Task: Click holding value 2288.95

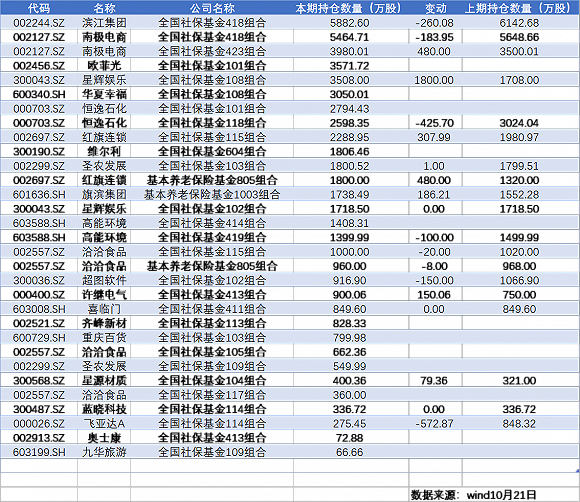Action: click(x=350, y=137)
